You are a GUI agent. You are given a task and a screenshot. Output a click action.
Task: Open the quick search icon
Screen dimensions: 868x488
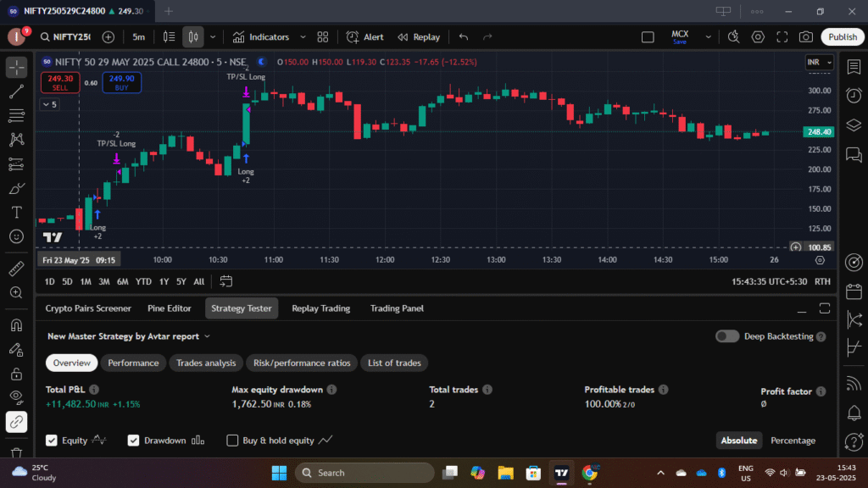click(733, 37)
